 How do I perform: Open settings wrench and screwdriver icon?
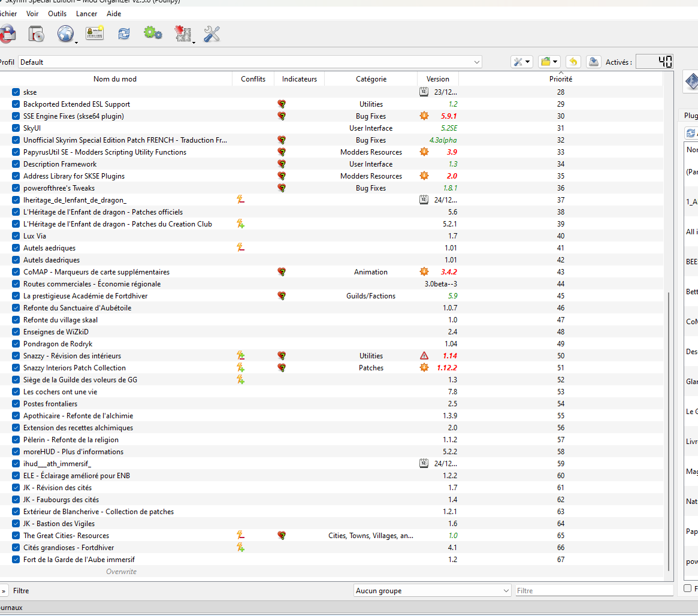[x=212, y=34]
